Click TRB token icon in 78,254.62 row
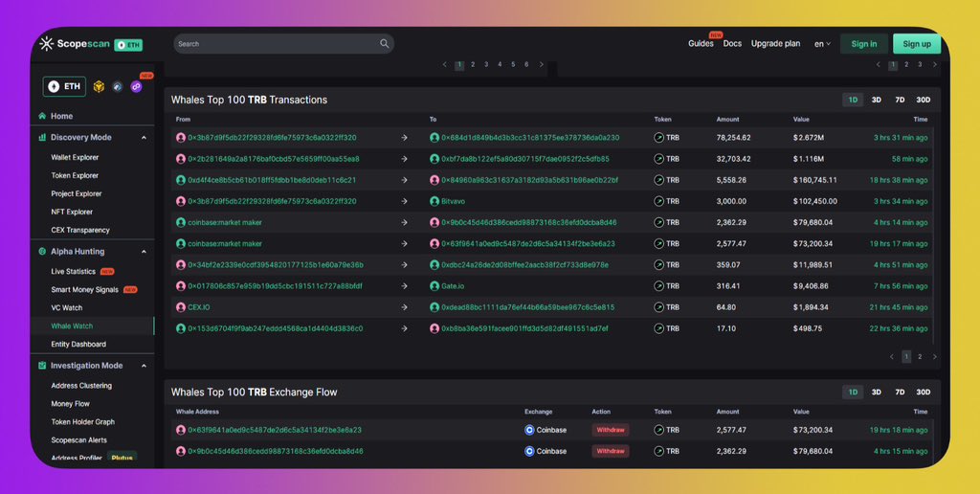This screenshot has width=980, height=494. click(658, 138)
